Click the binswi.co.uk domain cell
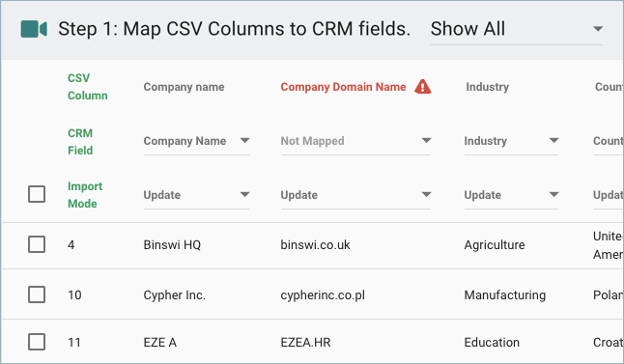The image size is (624, 364). coord(315,244)
